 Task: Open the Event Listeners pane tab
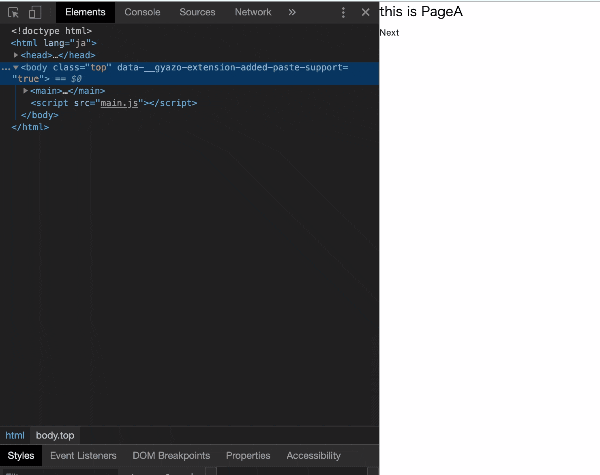point(83,455)
